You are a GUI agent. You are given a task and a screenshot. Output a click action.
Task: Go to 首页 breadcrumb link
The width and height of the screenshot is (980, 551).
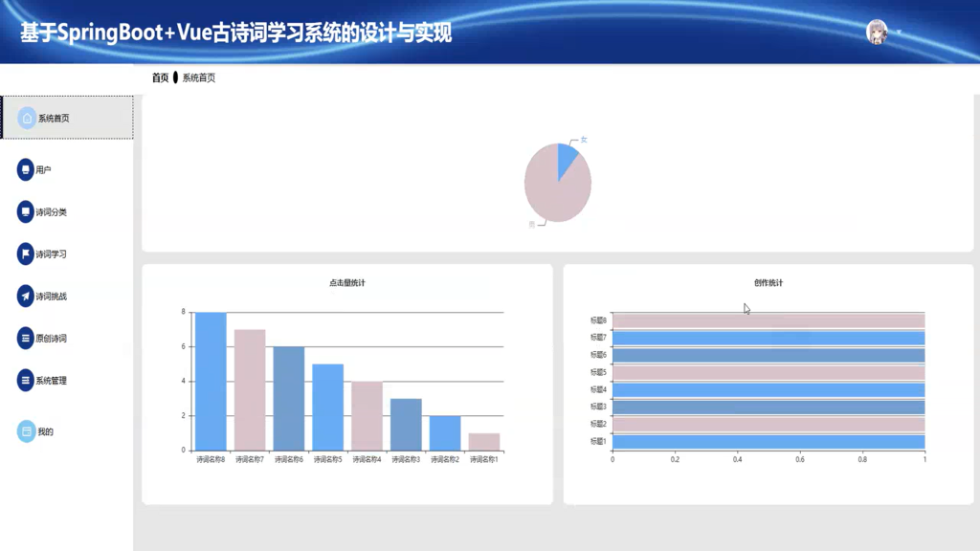160,77
